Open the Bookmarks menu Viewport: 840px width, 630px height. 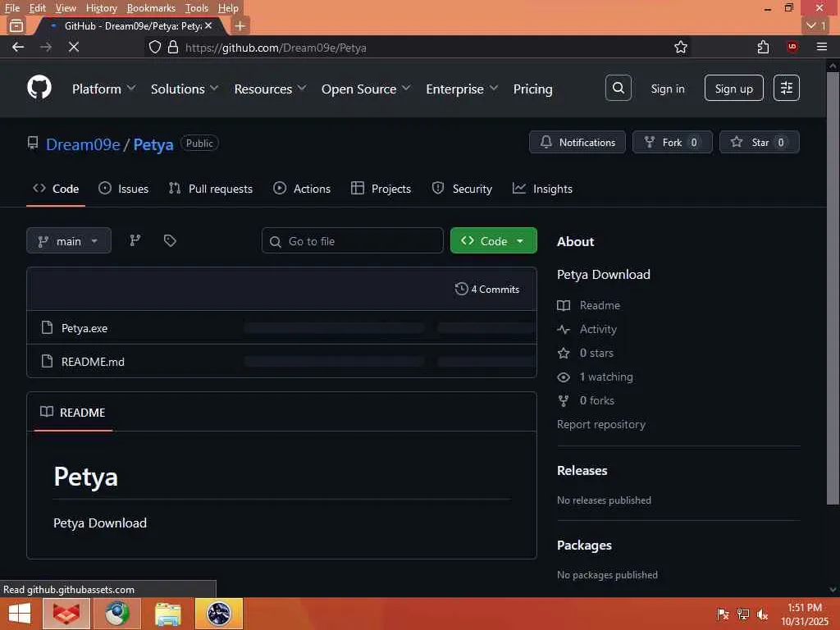(x=151, y=8)
